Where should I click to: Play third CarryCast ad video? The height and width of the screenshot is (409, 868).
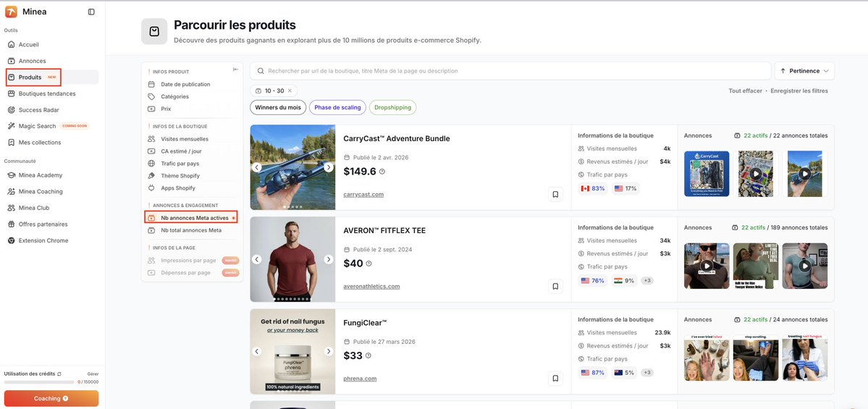tap(805, 174)
